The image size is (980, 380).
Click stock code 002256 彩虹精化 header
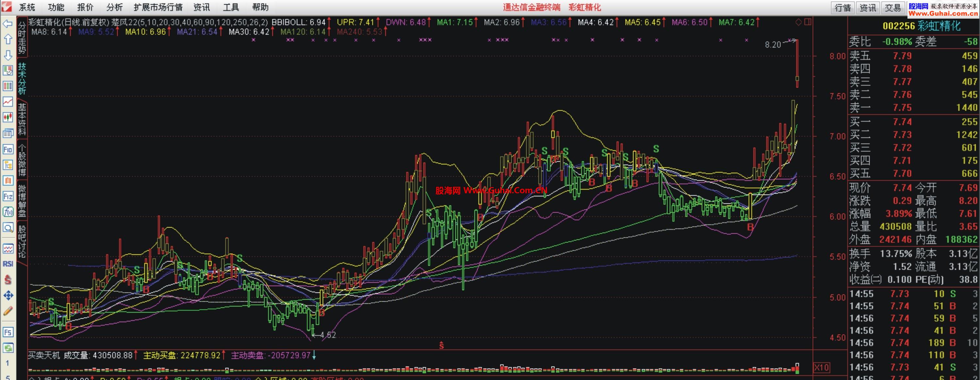point(922,26)
